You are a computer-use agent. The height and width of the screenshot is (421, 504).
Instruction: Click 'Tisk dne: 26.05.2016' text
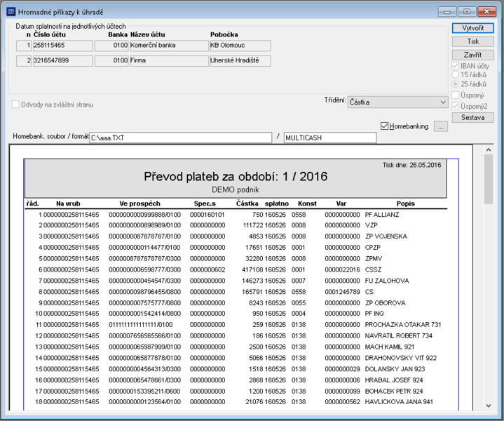pos(411,165)
